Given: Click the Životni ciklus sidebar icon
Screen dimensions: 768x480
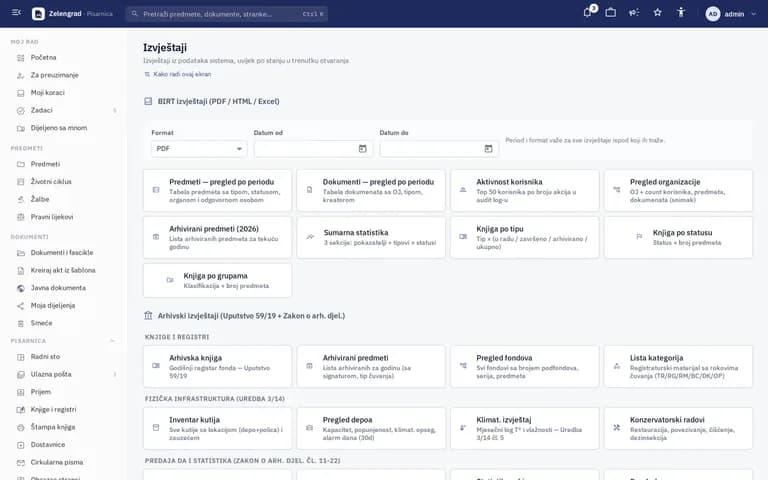Looking at the screenshot, I should pyautogui.click(x=21, y=182).
